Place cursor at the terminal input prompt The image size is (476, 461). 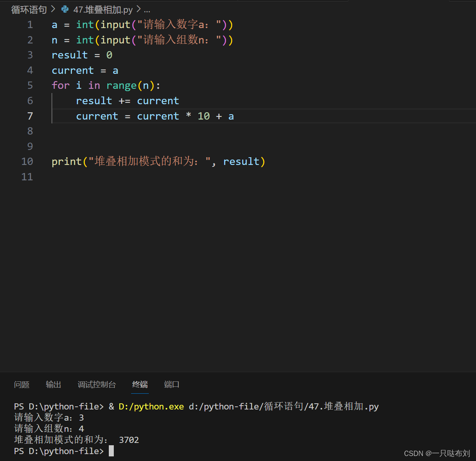[x=112, y=451]
